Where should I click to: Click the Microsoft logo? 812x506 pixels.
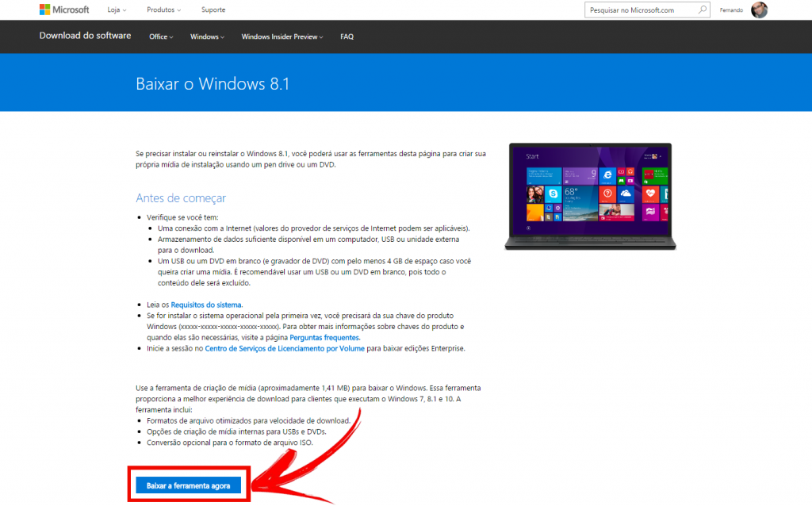click(64, 10)
